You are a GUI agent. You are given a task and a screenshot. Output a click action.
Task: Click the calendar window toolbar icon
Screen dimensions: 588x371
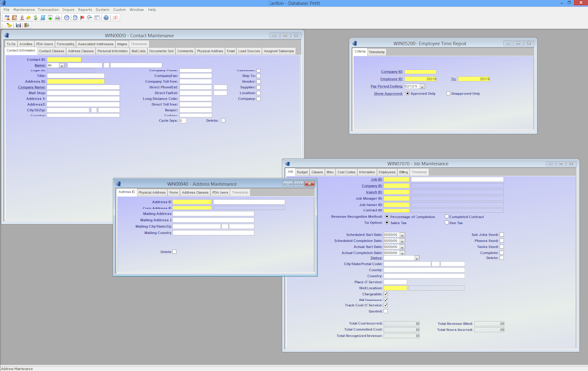97,18
